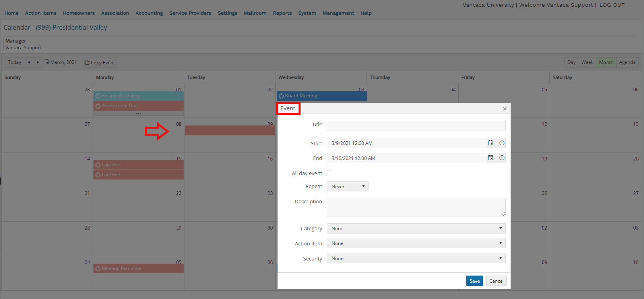Image resolution: width=644 pixels, height=299 pixels.
Task: Open the Start time clock picker icon
Action: point(502,143)
